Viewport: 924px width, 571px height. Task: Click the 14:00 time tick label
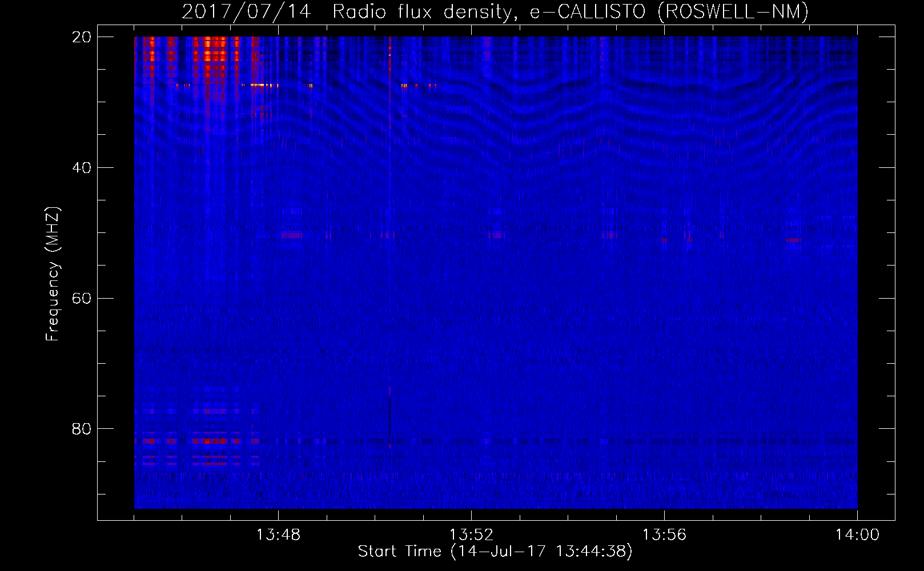pyautogui.click(x=857, y=535)
